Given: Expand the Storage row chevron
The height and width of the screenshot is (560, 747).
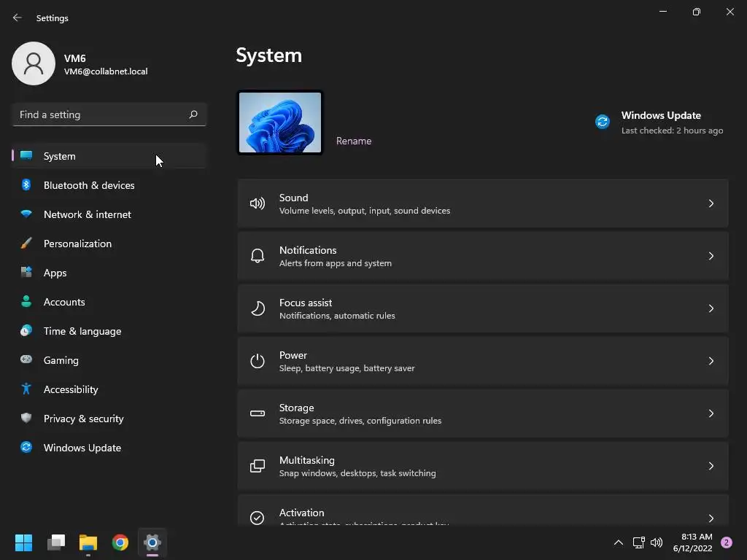Looking at the screenshot, I should click(711, 413).
